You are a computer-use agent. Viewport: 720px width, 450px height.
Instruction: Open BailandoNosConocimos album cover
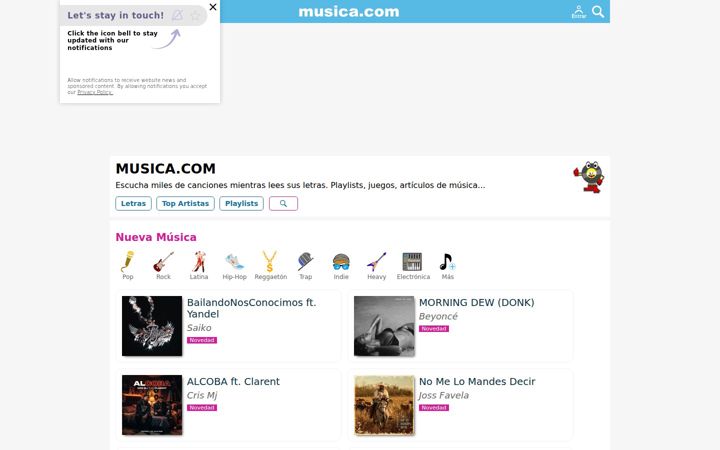pyautogui.click(x=152, y=326)
